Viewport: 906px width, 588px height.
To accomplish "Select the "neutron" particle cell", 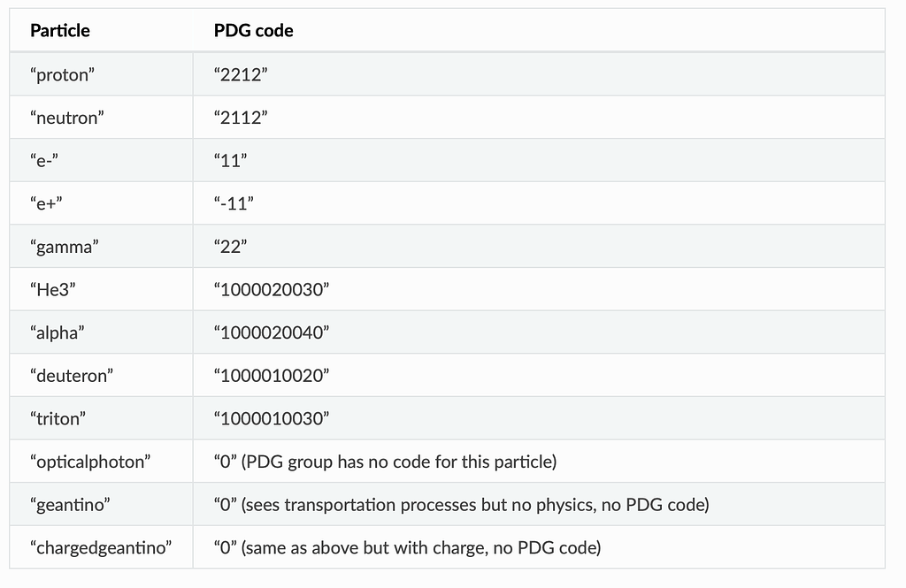I will [67, 118].
